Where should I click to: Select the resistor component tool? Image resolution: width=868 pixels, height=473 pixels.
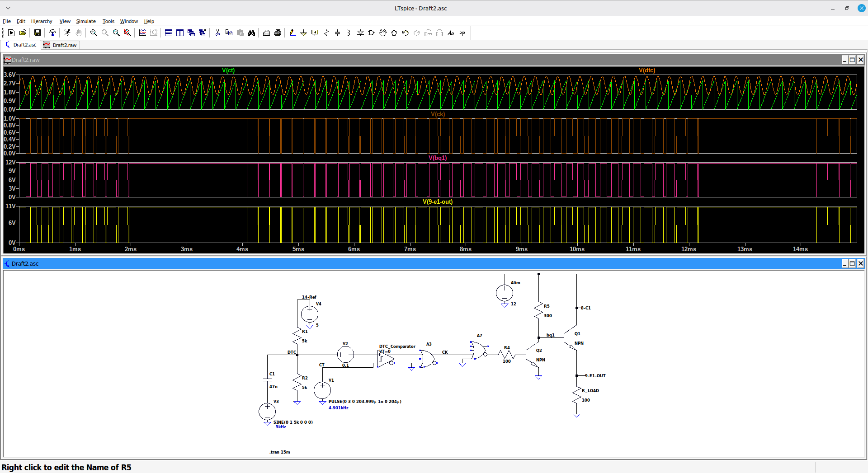tap(326, 33)
